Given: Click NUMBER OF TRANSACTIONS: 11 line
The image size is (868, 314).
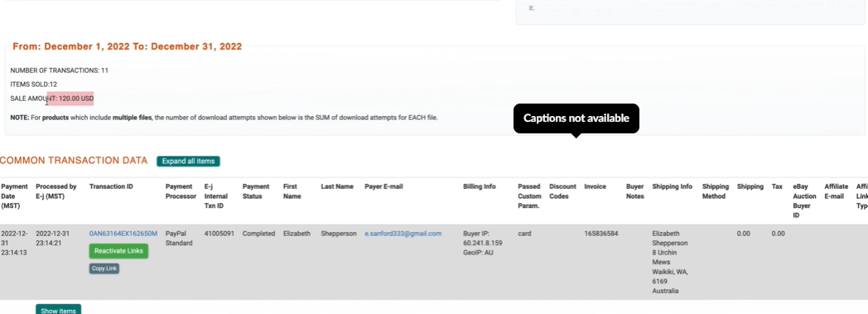Looking at the screenshot, I should pos(60,70).
